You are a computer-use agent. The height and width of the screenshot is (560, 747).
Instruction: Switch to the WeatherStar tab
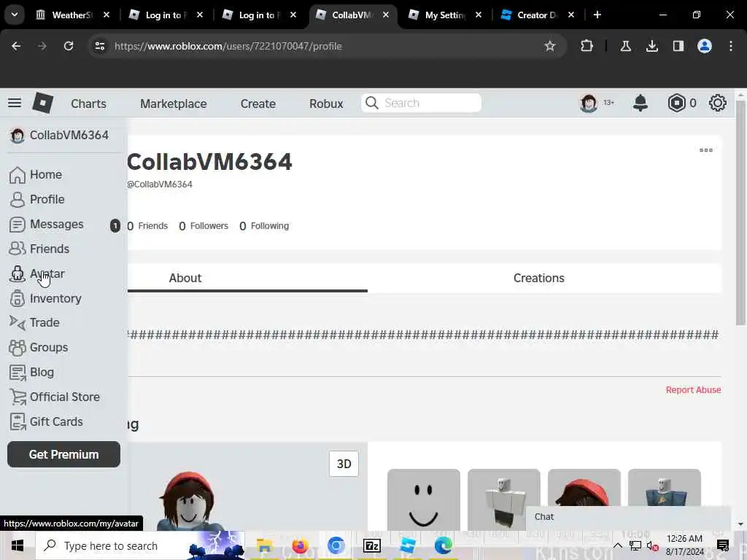point(72,15)
